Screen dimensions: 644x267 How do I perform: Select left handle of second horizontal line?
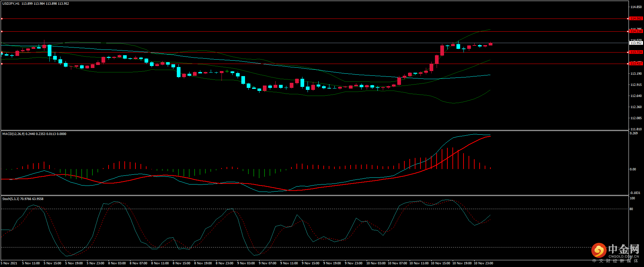point(2,32)
